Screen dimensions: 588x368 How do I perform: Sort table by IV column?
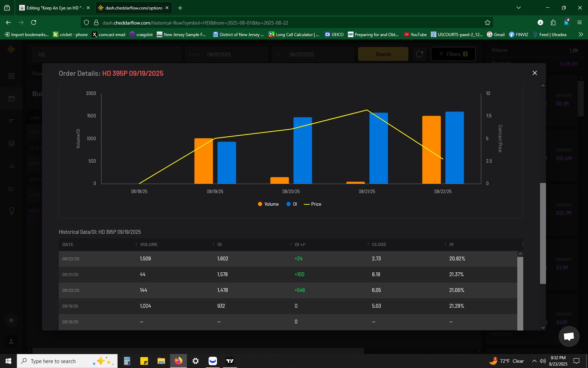point(451,244)
